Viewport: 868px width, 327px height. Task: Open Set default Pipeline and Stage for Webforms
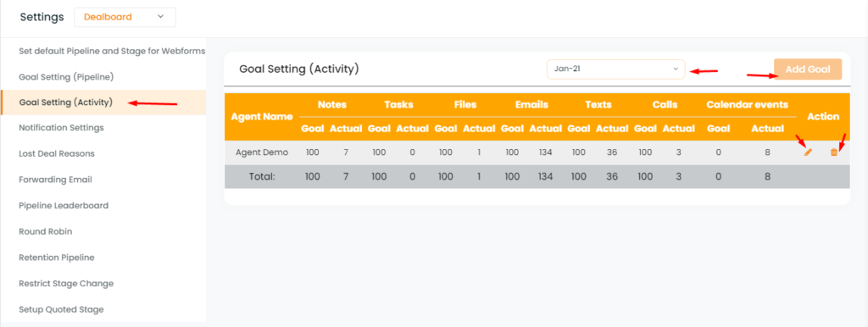click(113, 51)
